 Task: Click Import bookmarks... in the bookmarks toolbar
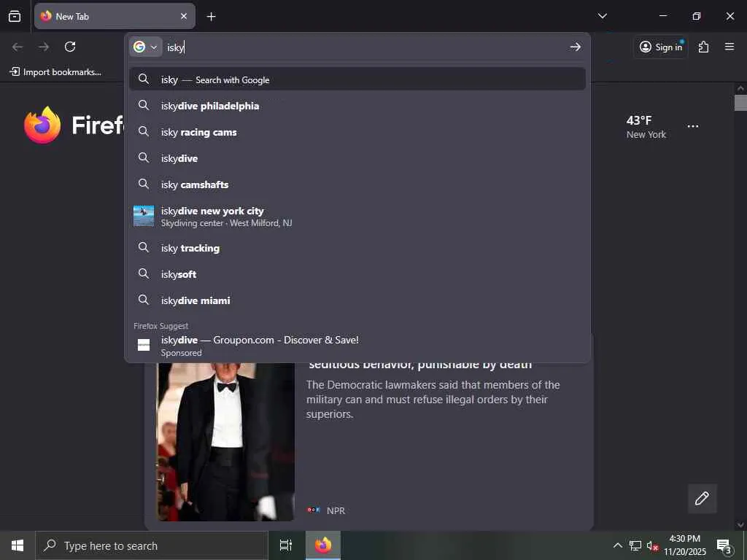pos(55,72)
